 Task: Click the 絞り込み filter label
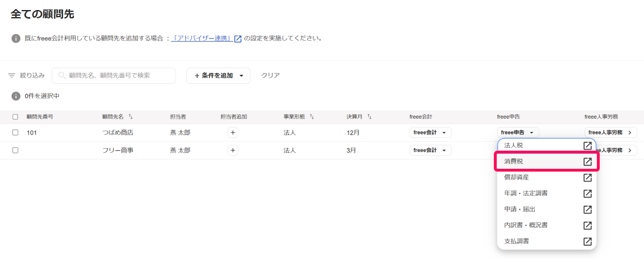tap(32, 75)
